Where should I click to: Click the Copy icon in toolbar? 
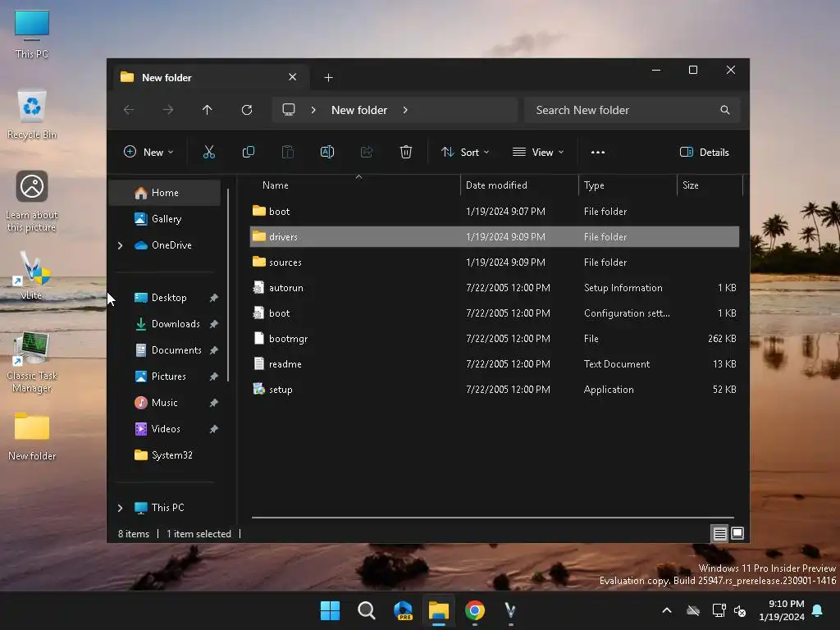[x=248, y=152]
